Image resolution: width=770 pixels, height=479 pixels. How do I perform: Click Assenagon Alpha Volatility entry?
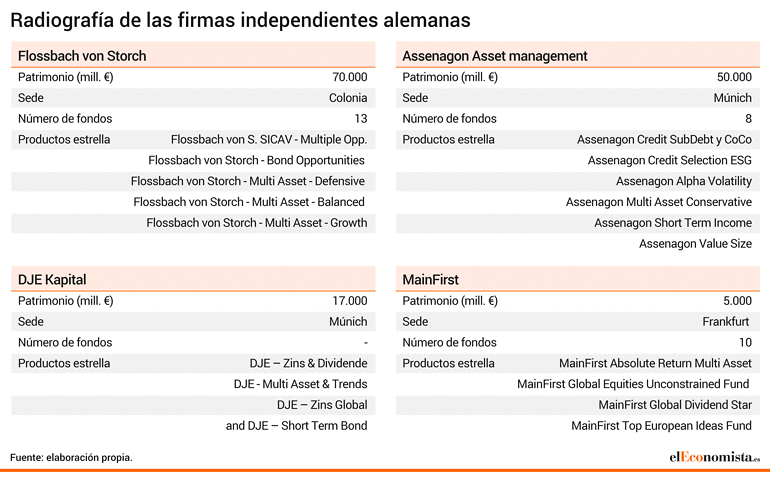point(684,181)
